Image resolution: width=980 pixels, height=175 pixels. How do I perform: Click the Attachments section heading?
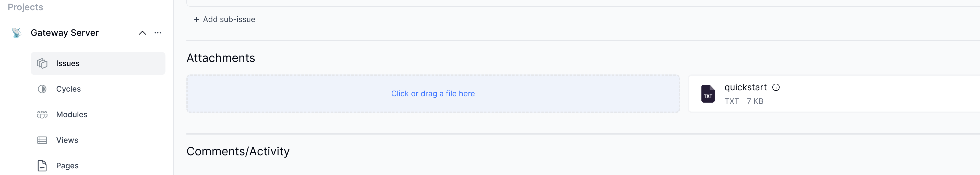coord(221,58)
